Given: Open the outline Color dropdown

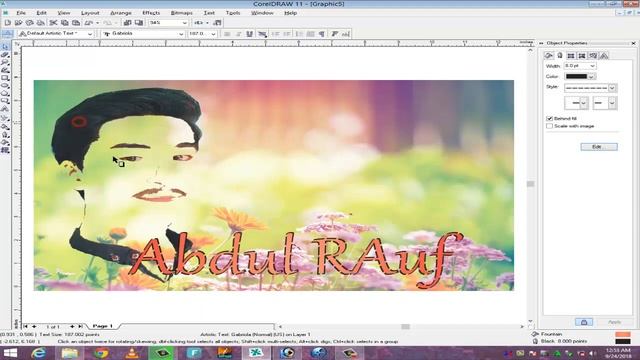Looking at the screenshot, I should [x=591, y=76].
